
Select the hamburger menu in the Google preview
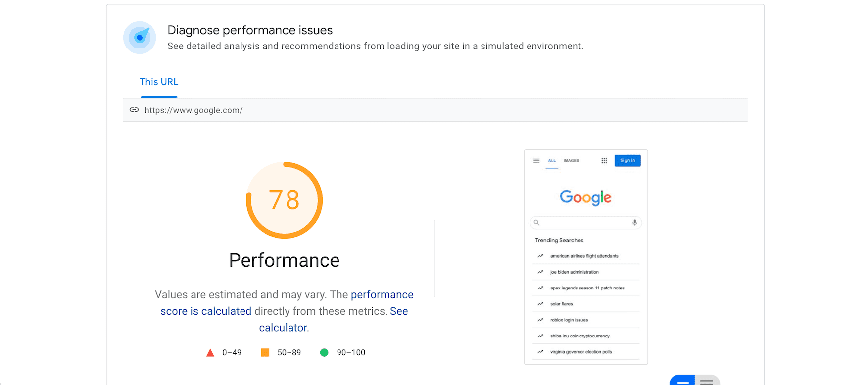(x=536, y=160)
